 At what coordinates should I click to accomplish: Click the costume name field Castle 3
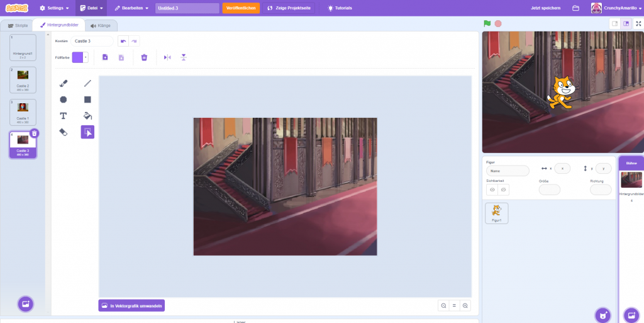(92, 41)
